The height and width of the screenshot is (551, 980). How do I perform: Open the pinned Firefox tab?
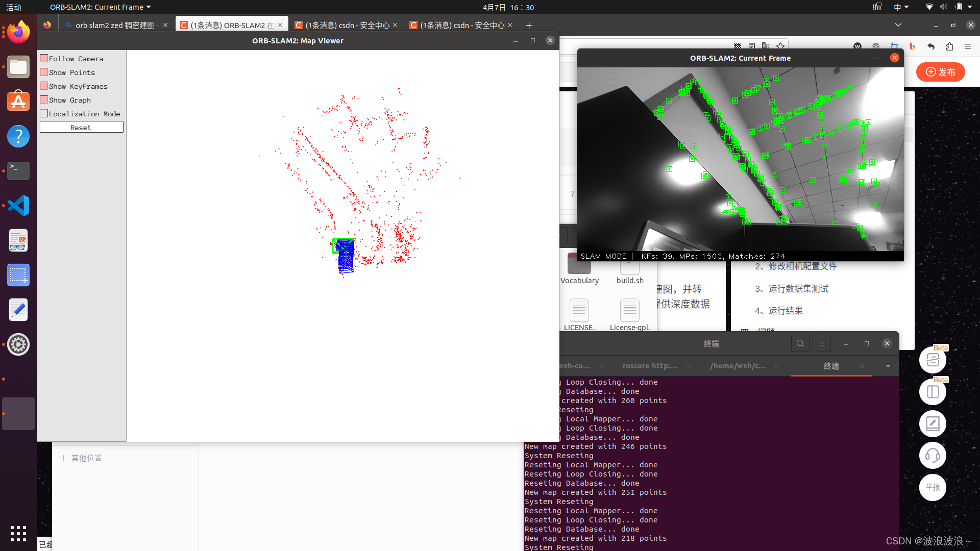pyautogui.click(x=47, y=25)
